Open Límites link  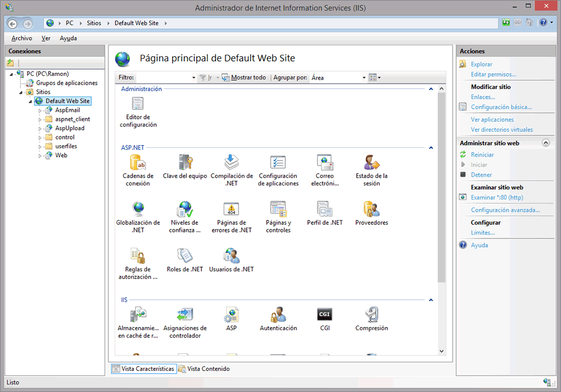483,232
